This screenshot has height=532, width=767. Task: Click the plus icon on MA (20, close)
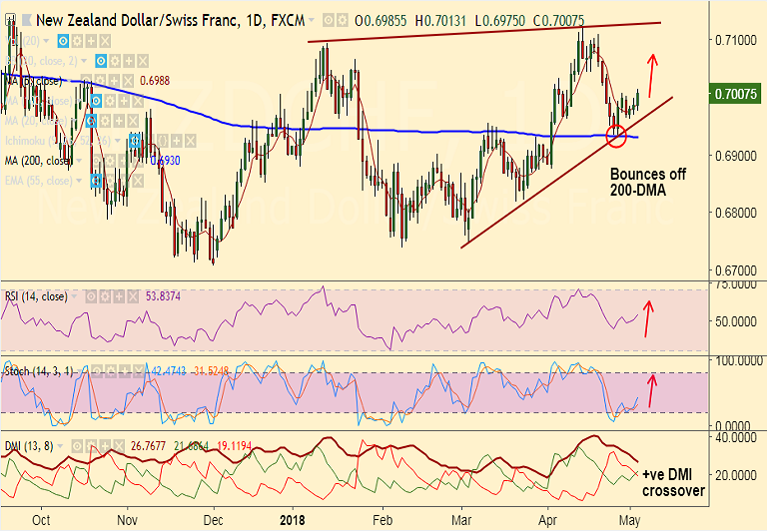(119, 121)
